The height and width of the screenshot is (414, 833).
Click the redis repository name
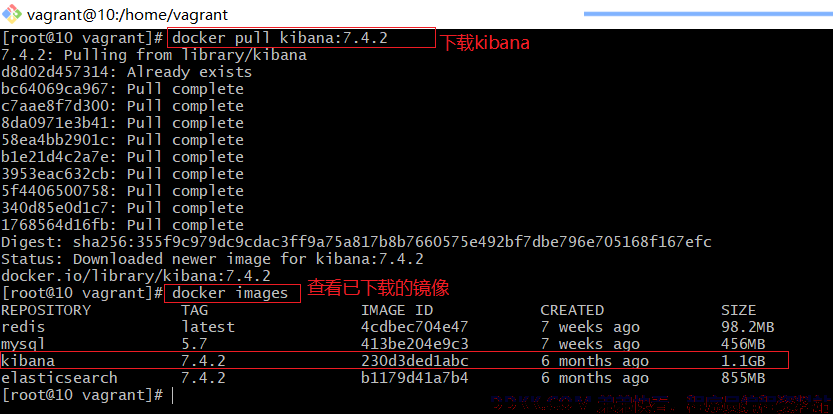[x=23, y=327]
